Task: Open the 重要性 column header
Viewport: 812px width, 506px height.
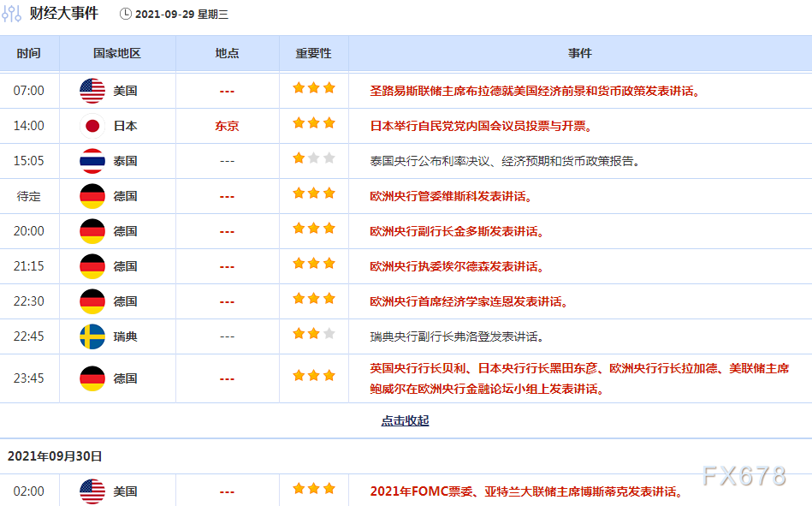Action: tap(311, 52)
